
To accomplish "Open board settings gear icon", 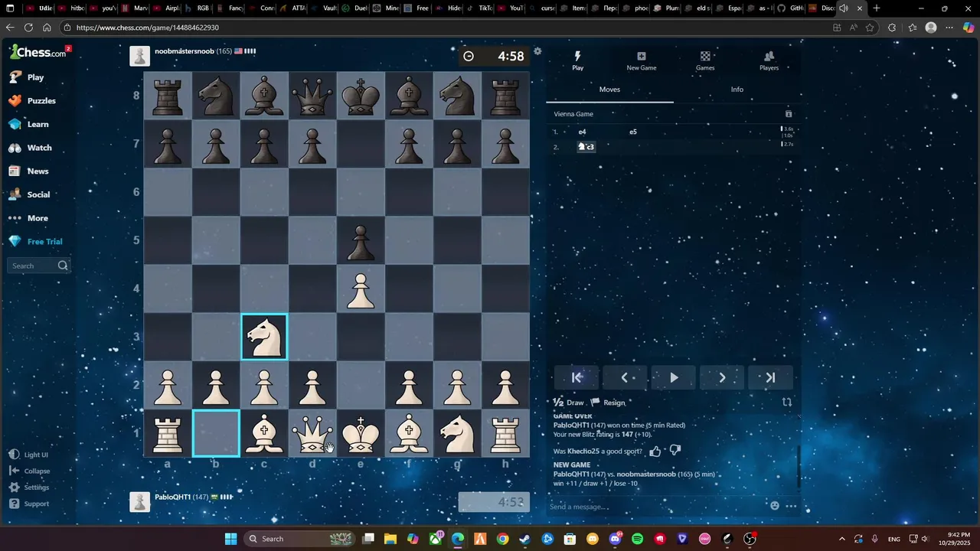I will pos(537,51).
